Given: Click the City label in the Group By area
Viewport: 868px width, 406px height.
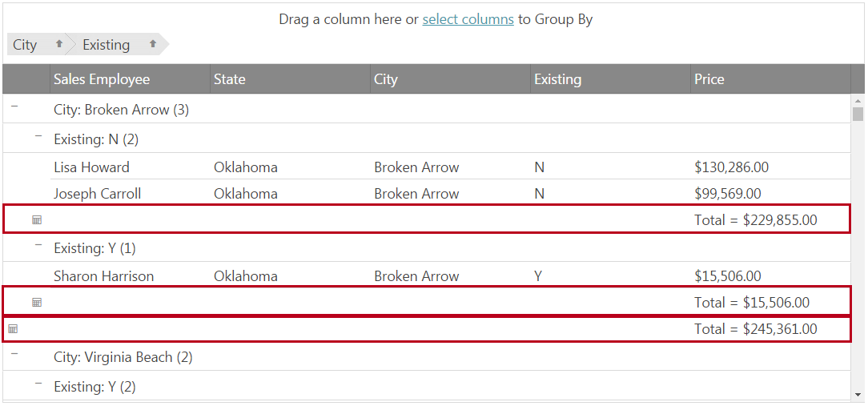Looking at the screenshot, I should tap(26, 45).
